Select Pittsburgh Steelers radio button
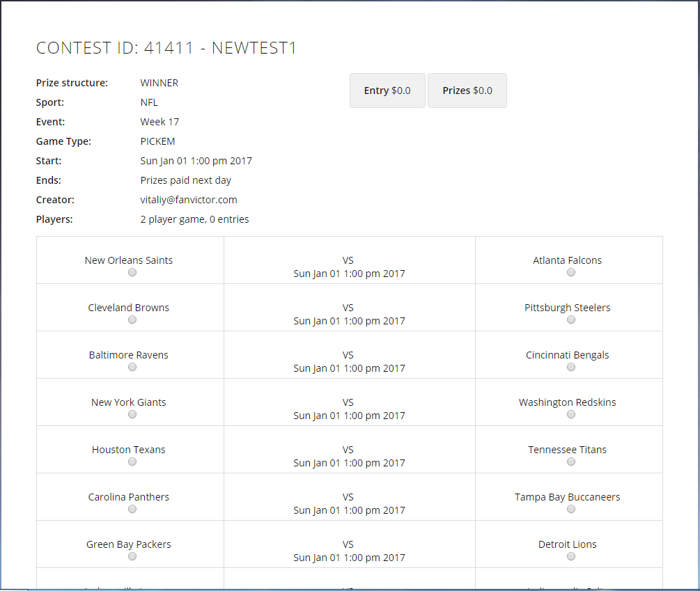Viewport: 700px width, 591px height. point(571,320)
